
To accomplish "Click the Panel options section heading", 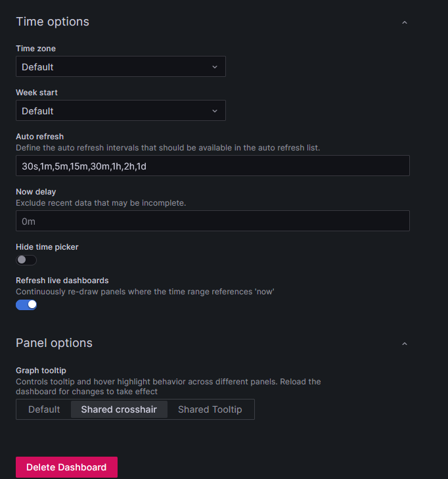I will (54, 343).
